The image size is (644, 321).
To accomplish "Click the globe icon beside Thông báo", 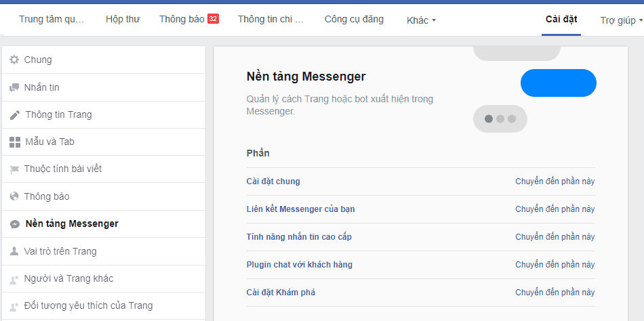I will click(14, 196).
